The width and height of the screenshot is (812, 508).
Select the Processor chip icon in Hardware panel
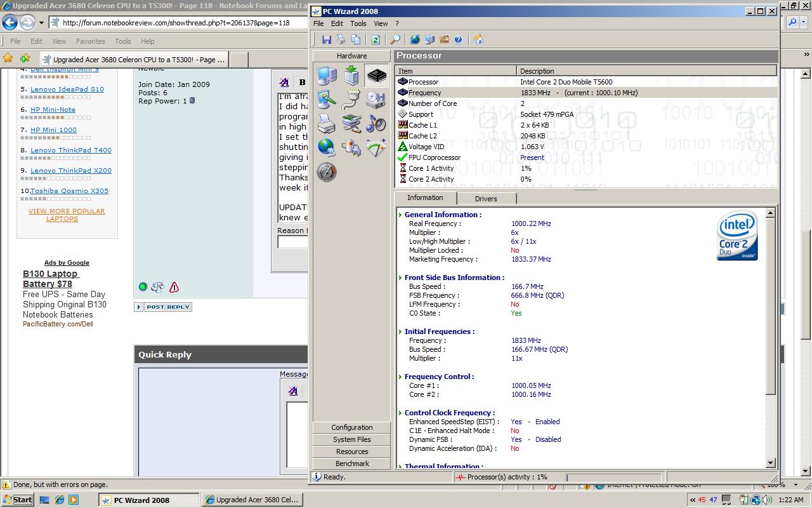tap(376, 76)
